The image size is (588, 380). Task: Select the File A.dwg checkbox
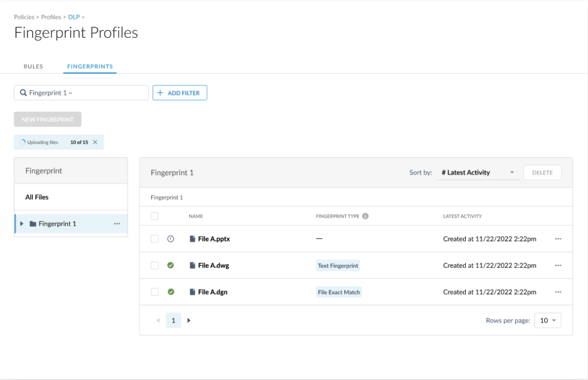(155, 266)
